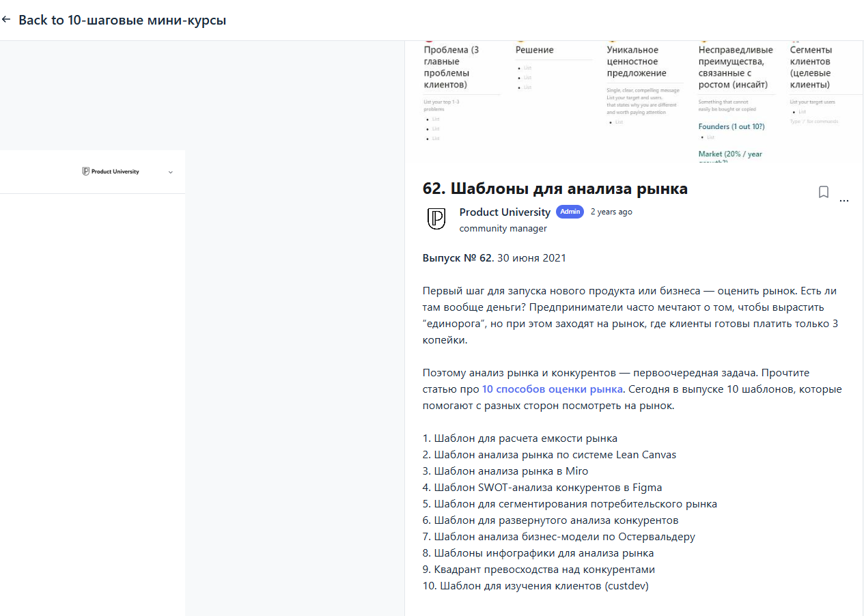This screenshot has width=864, height=616.
Task: Click list item Шаблон анализа рынка в Miro
Action: 505,471
